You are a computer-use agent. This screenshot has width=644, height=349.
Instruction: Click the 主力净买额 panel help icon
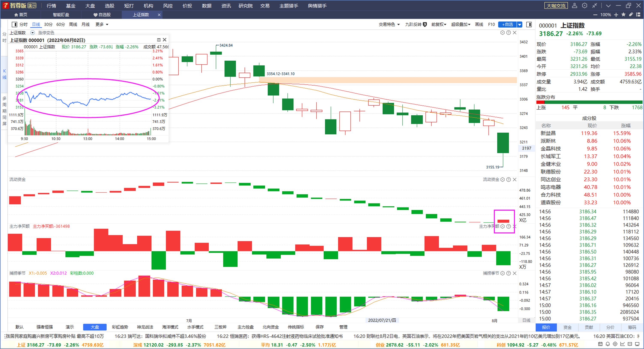pyautogui.click(x=509, y=226)
